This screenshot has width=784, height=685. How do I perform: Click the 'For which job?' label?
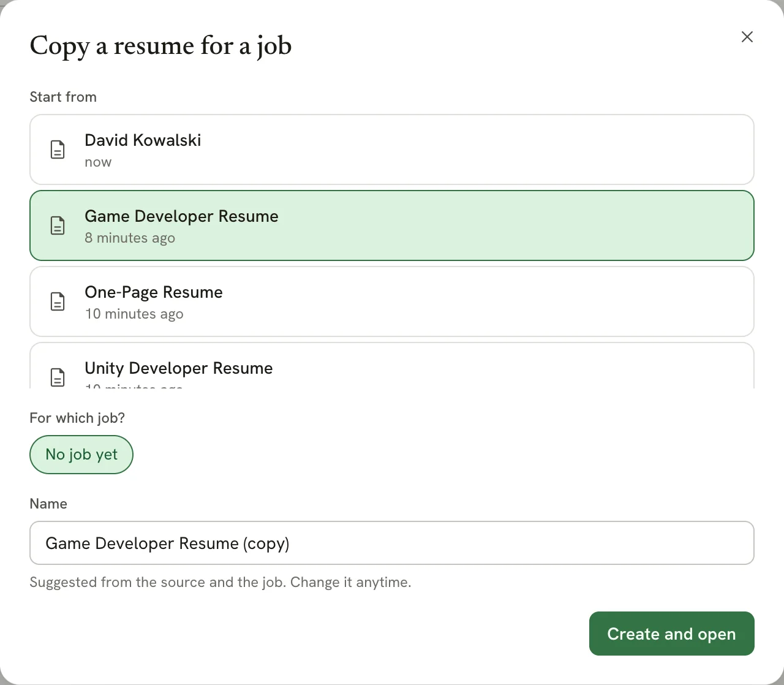77,418
